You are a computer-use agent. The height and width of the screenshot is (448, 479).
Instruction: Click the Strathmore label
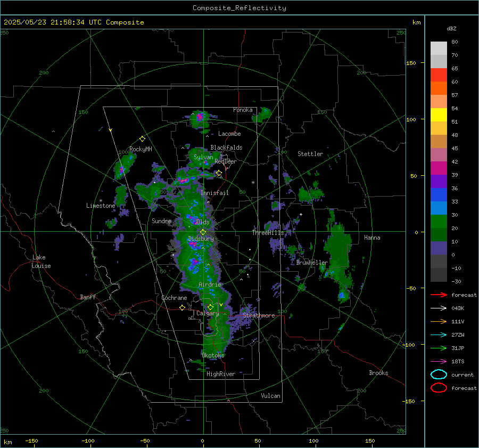pos(259,315)
